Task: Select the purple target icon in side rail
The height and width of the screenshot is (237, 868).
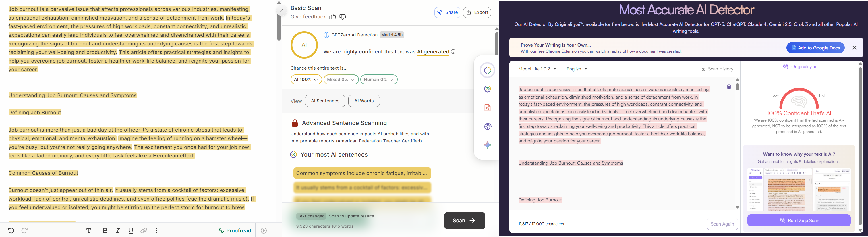Action: 488,126
